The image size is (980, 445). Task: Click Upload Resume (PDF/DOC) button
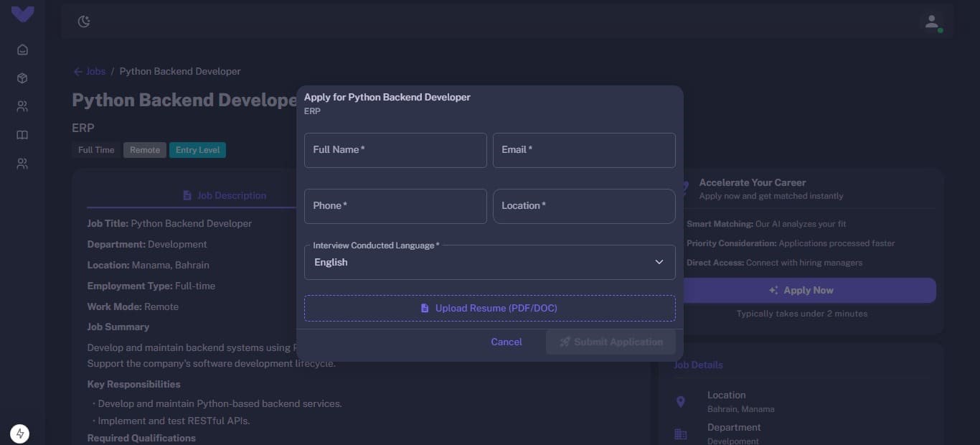(489, 308)
